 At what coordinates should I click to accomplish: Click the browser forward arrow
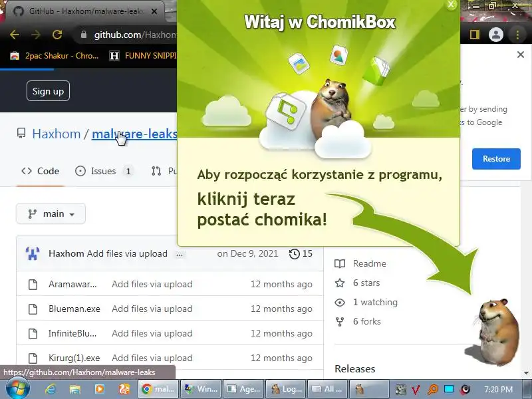[36, 35]
